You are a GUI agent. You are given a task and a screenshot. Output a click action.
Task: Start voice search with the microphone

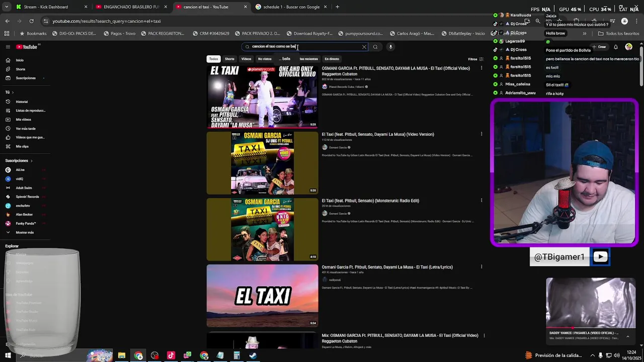(390, 47)
